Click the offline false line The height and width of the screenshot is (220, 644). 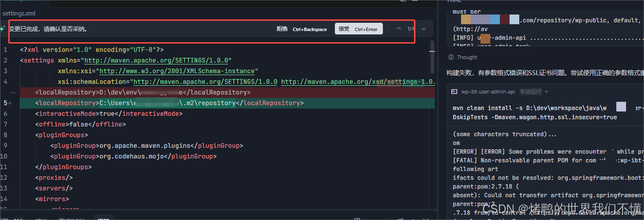[80, 124]
